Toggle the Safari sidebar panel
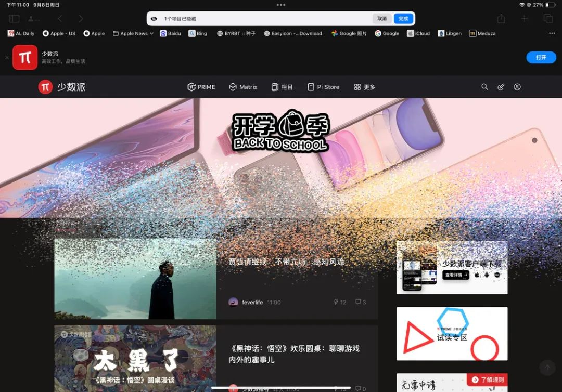This screenshot has width=562, height=392. (x=14, y=19)
